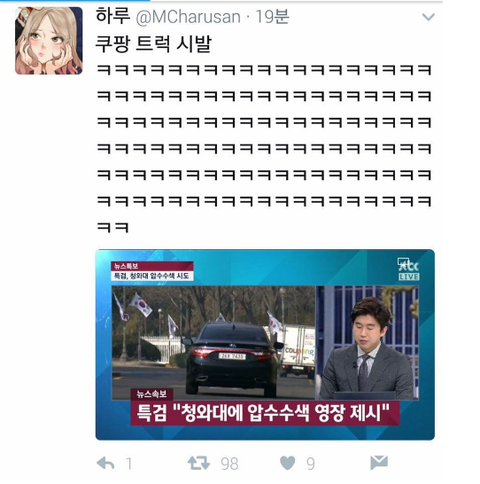
Task: Open tweet options chevron menu
Action: point(428,17)
